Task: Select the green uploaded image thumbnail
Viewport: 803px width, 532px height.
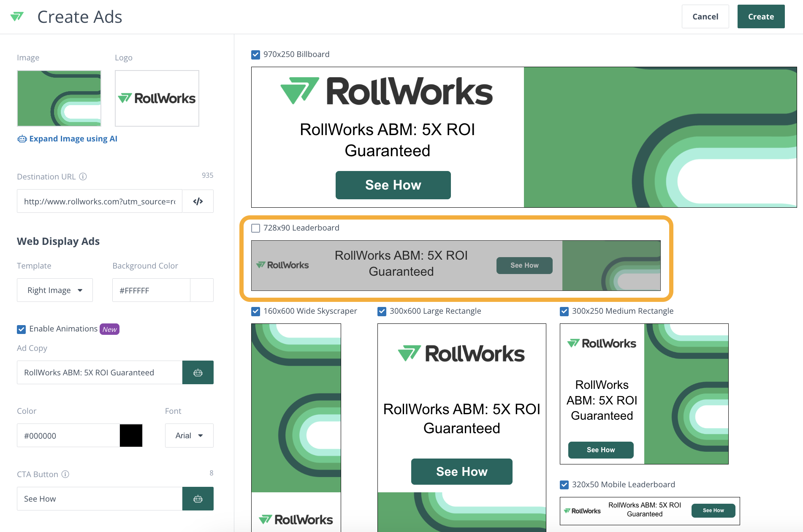Action: (x=59, y=98)
